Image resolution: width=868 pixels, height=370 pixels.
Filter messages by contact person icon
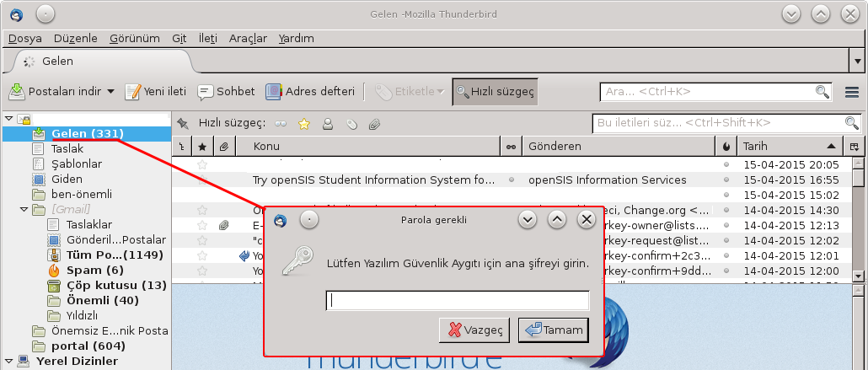(x=328, y=124)
